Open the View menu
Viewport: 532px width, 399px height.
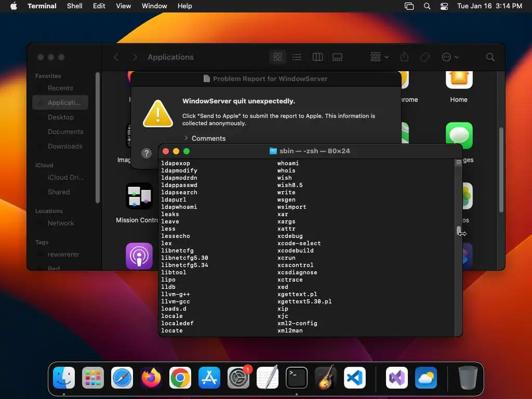[x=124, y=6]
